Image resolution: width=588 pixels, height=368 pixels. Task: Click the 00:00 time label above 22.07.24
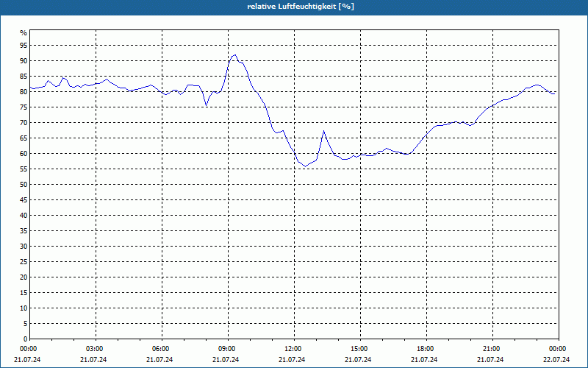(x=559, y=349)
